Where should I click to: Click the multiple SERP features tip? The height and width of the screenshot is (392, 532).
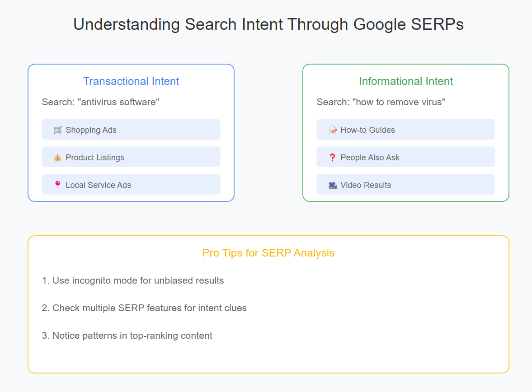(144, 308)
